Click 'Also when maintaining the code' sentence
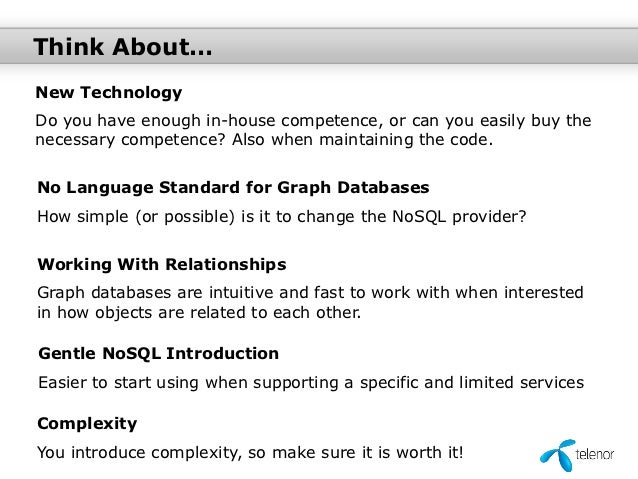638x479 pixels. tap(363, 140)
